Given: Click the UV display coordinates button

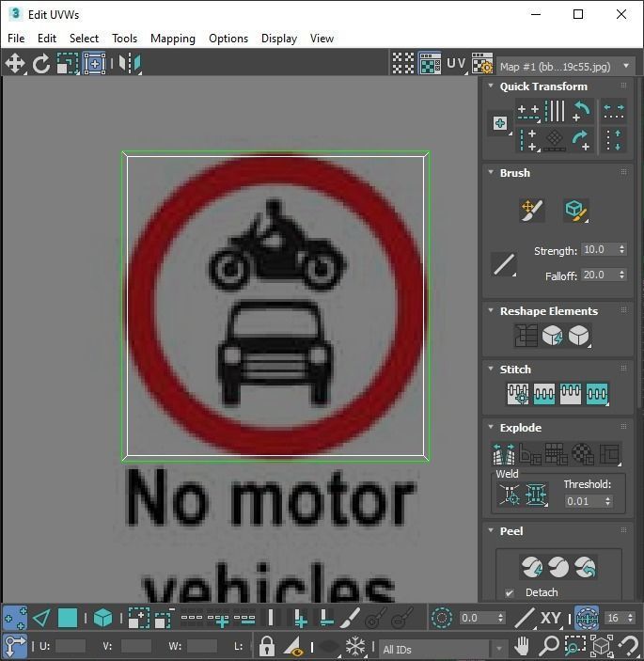Looking at the screenshot, I should tap(456, 64).
